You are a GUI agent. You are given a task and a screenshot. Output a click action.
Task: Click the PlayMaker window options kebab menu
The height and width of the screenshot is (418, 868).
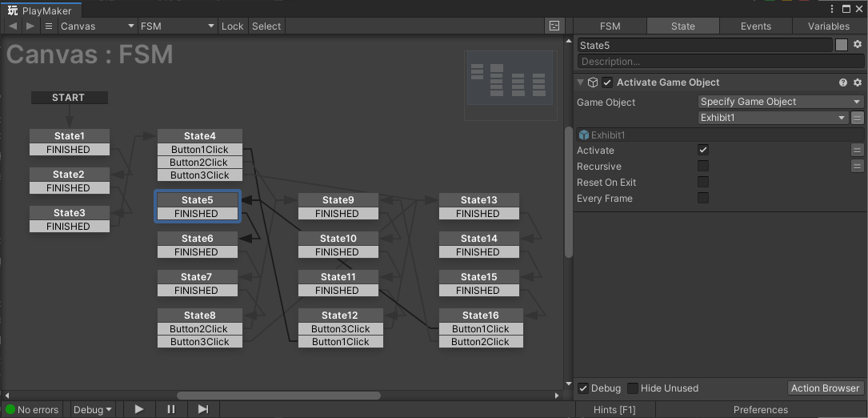[x=832, y=9]
